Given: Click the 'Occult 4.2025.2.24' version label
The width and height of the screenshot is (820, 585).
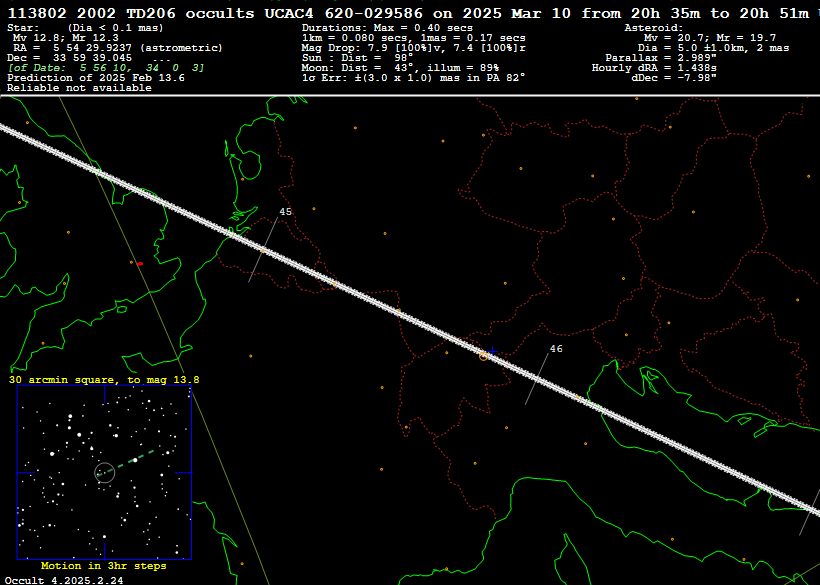Looking at the screenshot, I should pos(64,580).
